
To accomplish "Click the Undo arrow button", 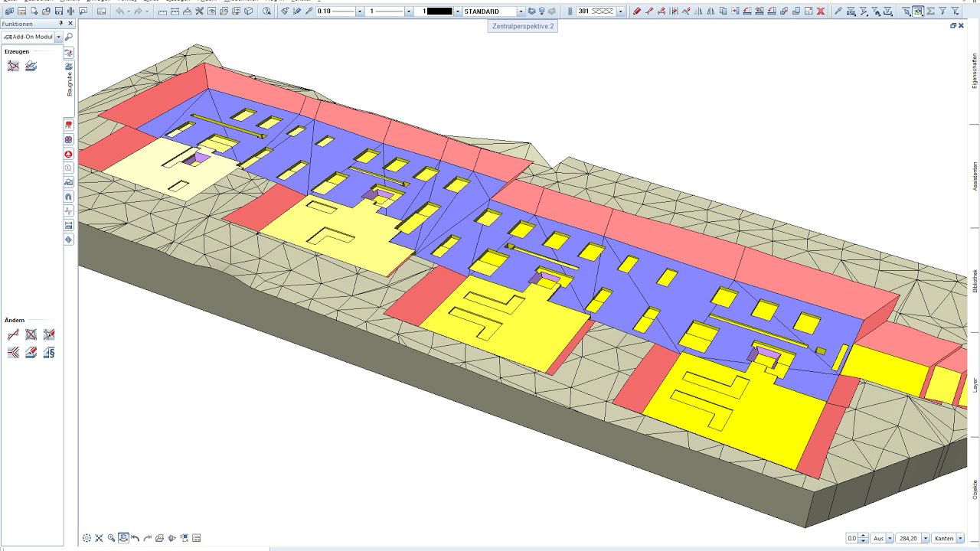I will 120,11.
